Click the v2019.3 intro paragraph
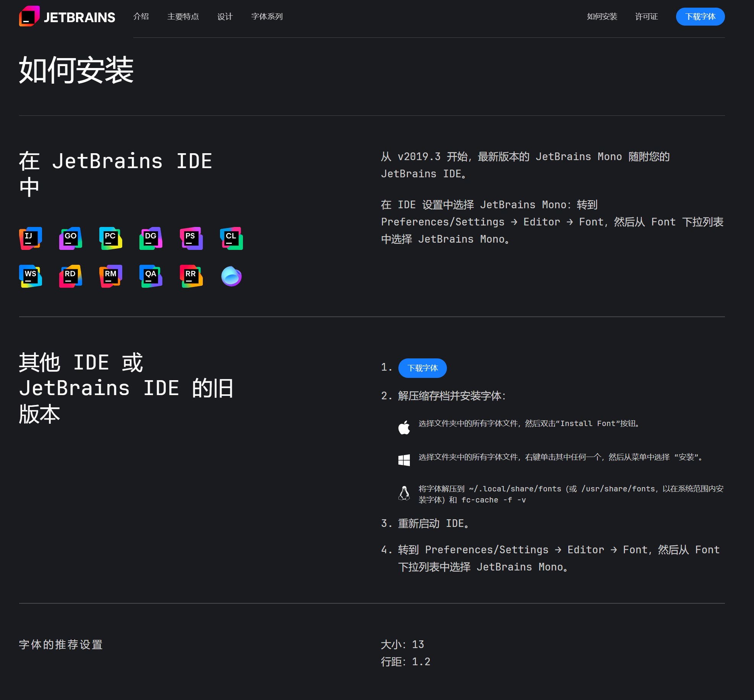The height and width of the screenshot is (700, 754). [525, 165]
